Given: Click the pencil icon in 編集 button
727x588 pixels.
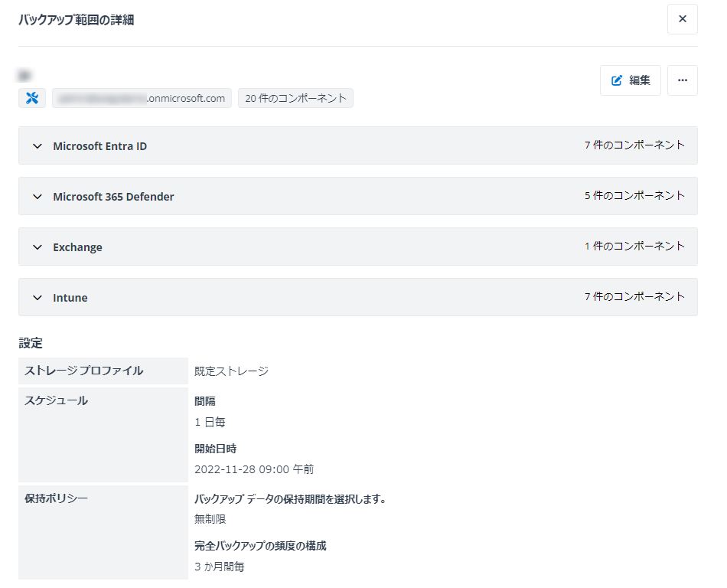Looking at the screenshot, I should pos(616,80).
